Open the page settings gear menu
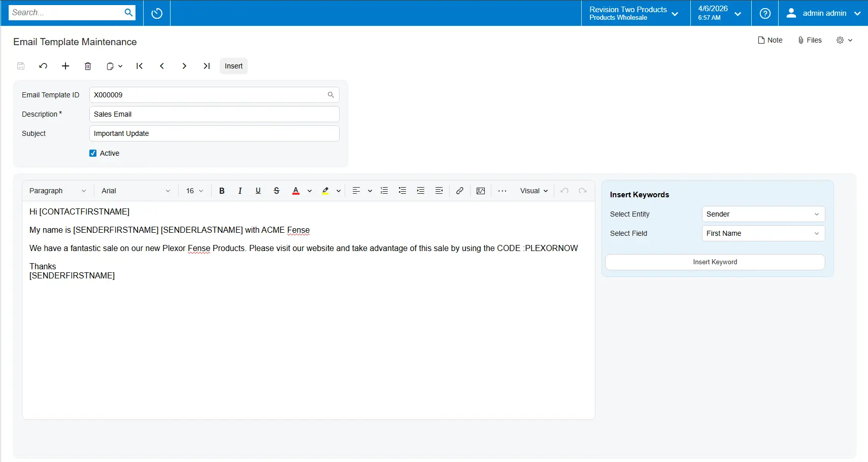Viewport: 868px width, 462px height. click(x=844, y=40)
